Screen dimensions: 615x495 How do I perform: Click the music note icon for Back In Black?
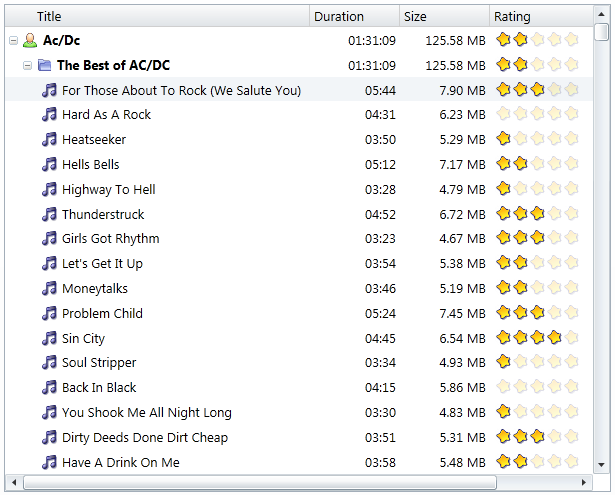point(49,387)
